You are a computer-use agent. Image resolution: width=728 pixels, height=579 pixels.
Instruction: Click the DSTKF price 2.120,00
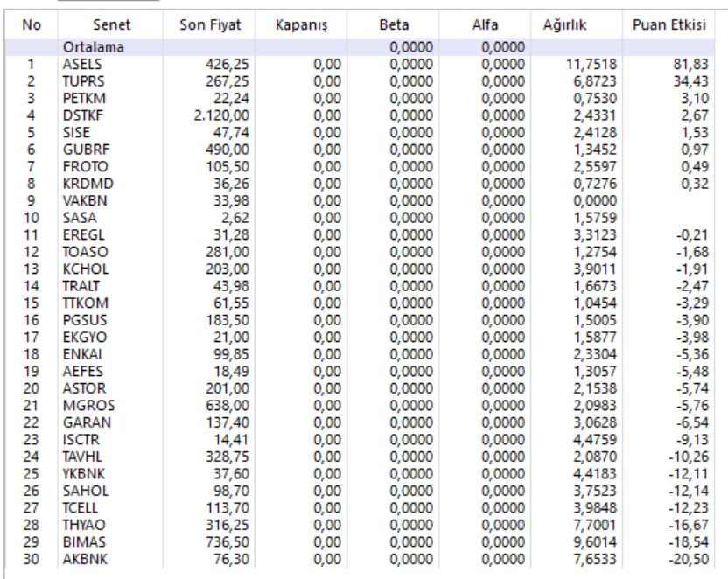click(221, 115)
